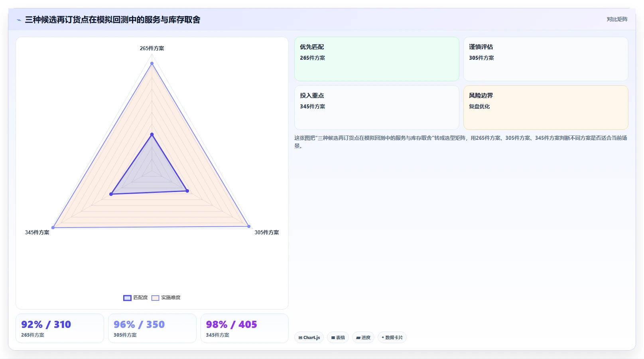Open the 谨慎评估 card
The width and height of the screenshot is (644, 359).
tap(546, 59)
